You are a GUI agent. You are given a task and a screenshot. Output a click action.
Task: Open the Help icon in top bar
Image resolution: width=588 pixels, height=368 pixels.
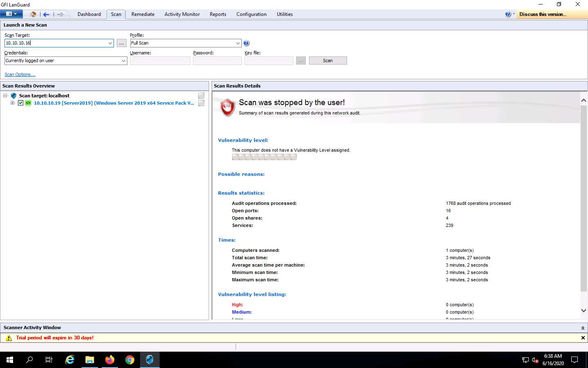(508, 14)
